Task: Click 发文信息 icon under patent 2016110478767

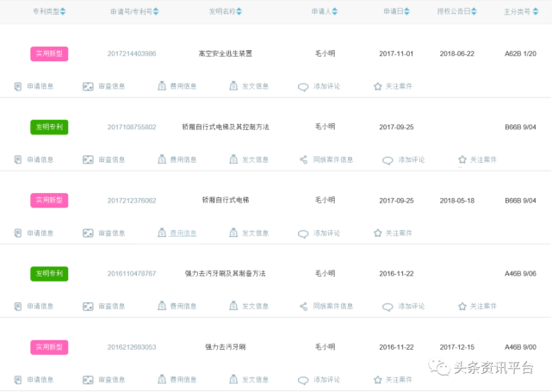Action: (x=233, y=307)
